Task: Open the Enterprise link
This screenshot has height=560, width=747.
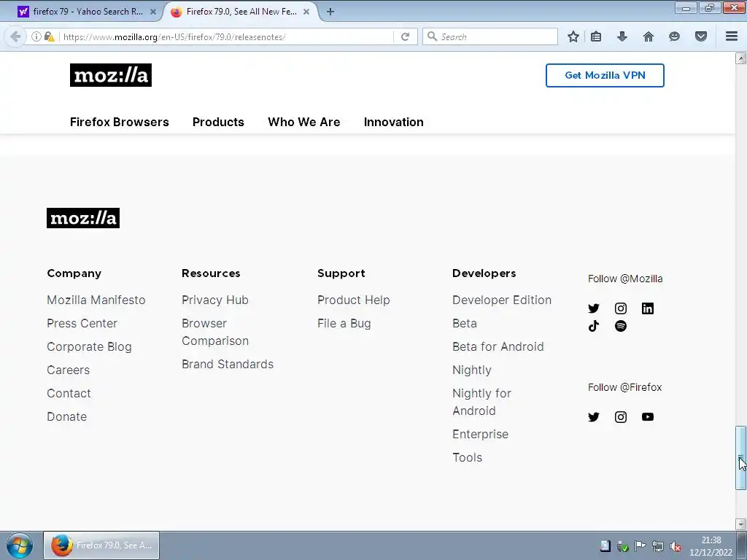Action: (480, 435)
